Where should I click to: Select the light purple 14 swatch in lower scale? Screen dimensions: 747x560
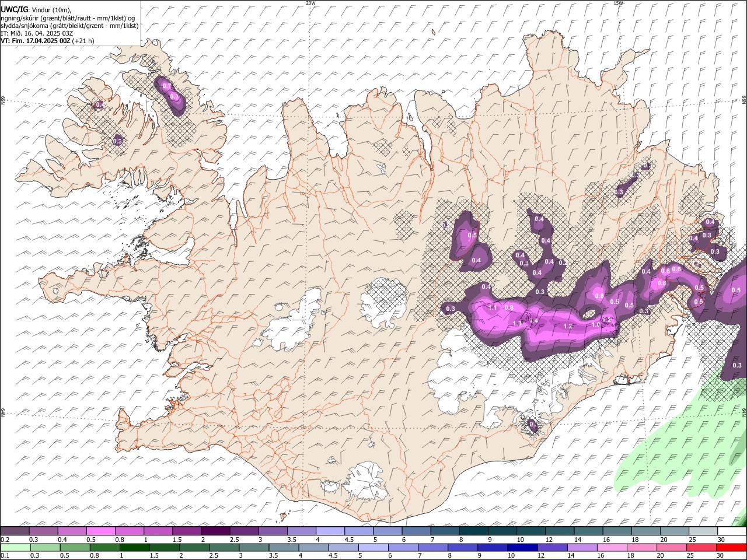tap(582, 547)
